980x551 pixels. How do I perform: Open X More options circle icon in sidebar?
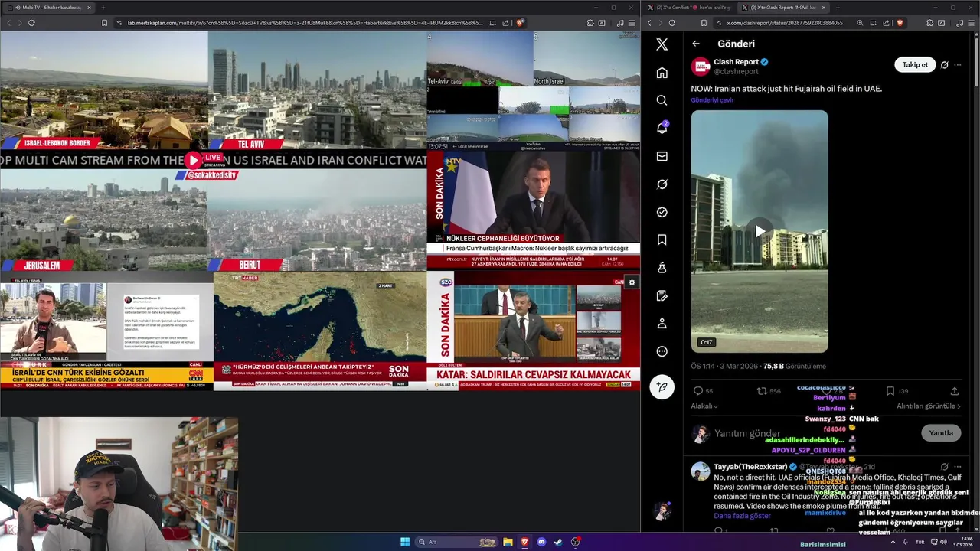[661, 351]
